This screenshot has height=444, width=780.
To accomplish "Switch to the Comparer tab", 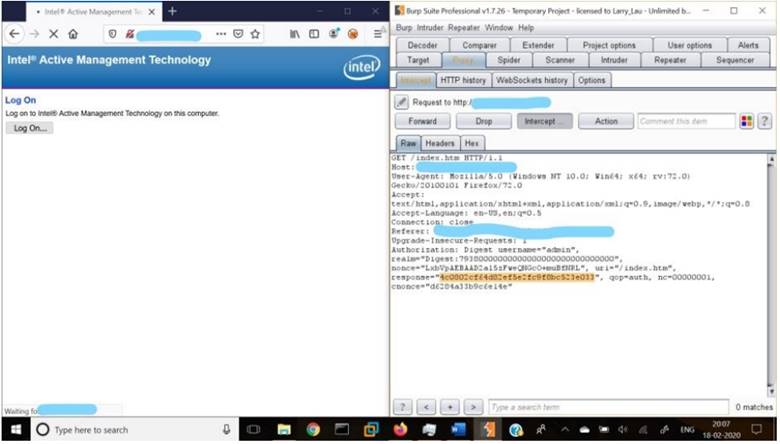I will point(479,45).
